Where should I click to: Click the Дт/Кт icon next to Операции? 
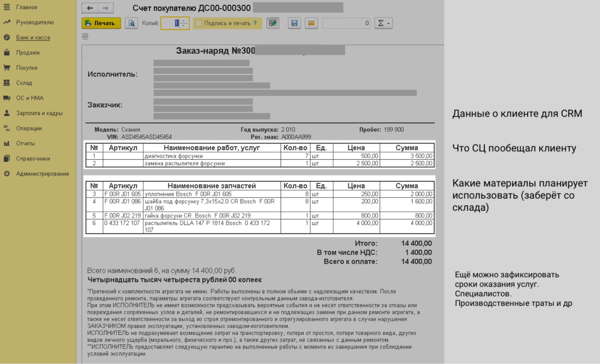[x=7, y=128]
